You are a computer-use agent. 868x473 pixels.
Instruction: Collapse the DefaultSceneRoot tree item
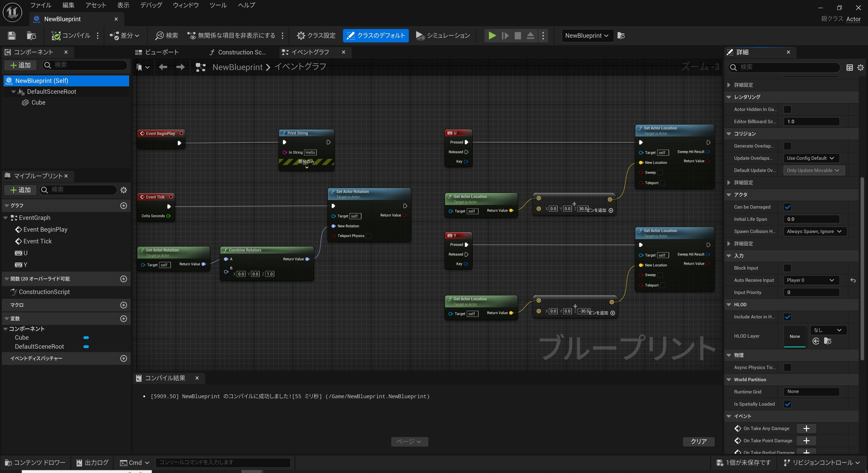click(14, 92)
